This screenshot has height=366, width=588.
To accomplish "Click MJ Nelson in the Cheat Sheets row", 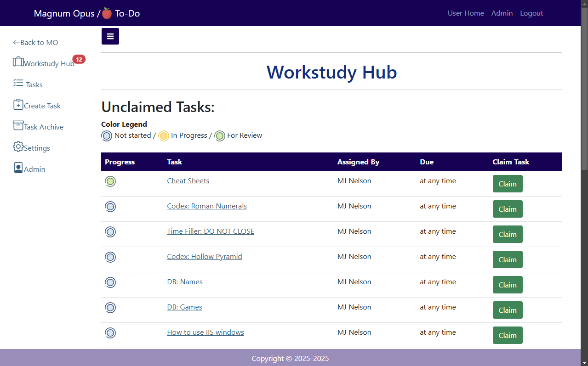I will [354, 181].
